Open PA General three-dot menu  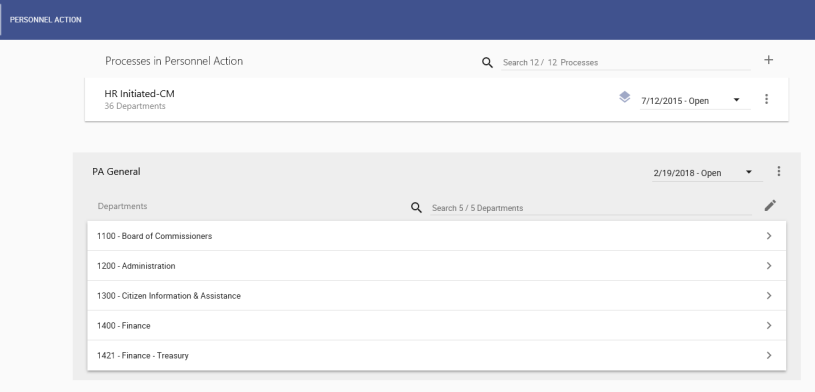tap(779, 171)
